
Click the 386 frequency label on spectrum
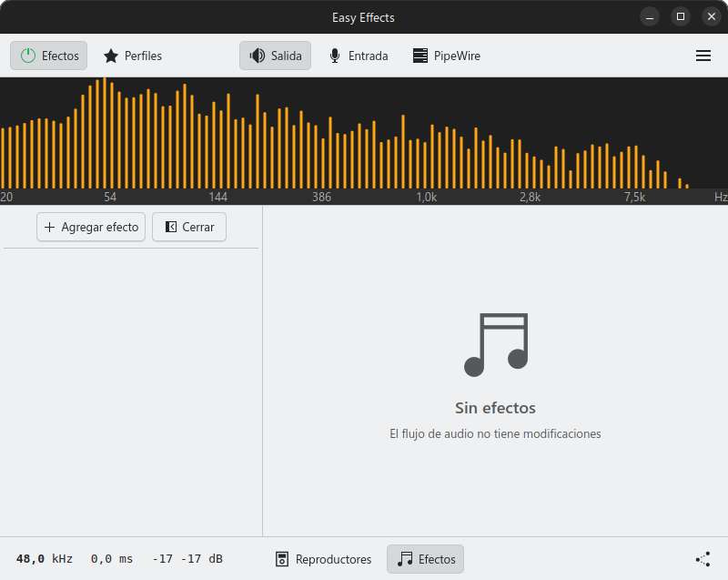(x=322, y=198)
